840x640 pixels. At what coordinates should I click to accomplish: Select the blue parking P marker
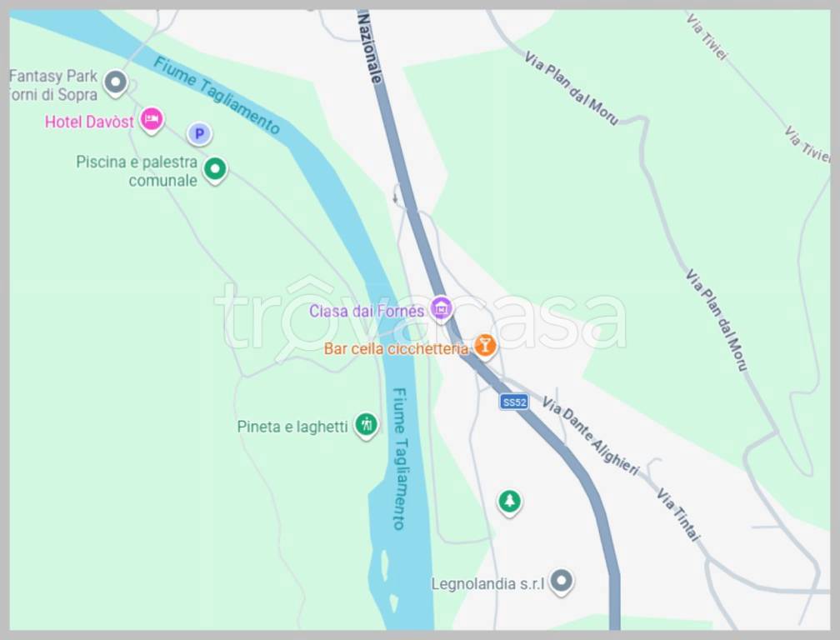(199, 134)
